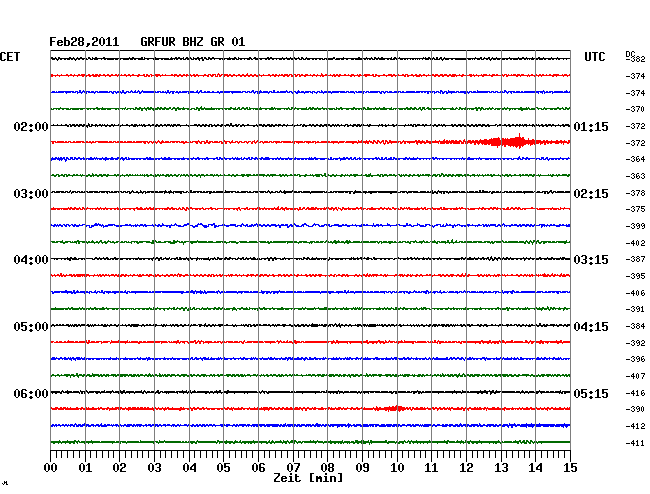The width and height of the screenshot is (650, 494).
Task: Click the DC offset value -364
Action: click(635, 159)
